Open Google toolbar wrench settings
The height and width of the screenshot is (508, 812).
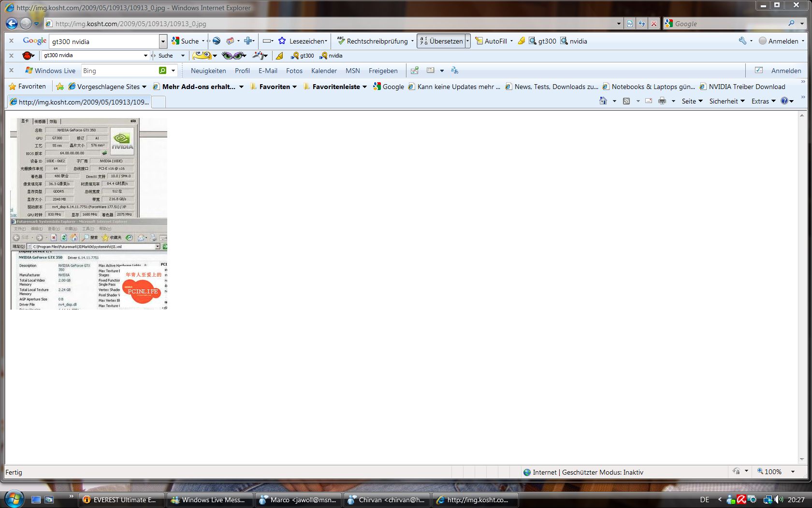(x=742, y=41)
